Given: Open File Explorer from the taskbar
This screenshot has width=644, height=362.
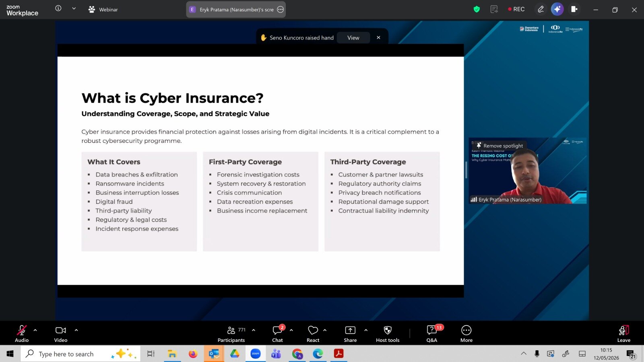Looking at the screenshot, I should (x=172, y=354).
